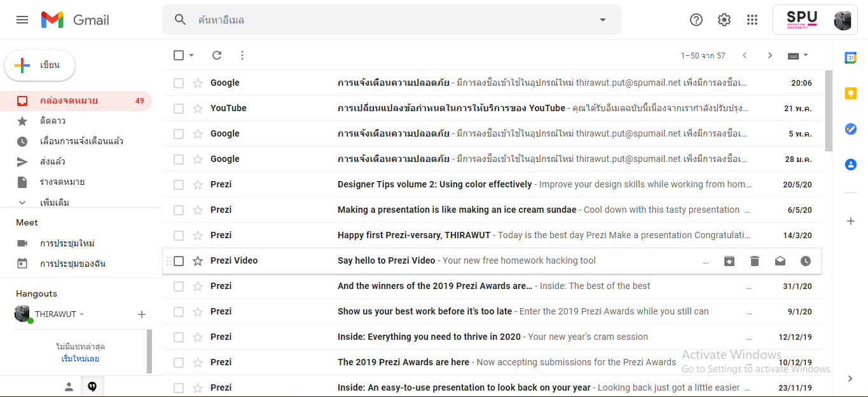Open Google Calendar side panel
Image resolution: width=868 pixels, height=397 pixels.
(851, 58)
